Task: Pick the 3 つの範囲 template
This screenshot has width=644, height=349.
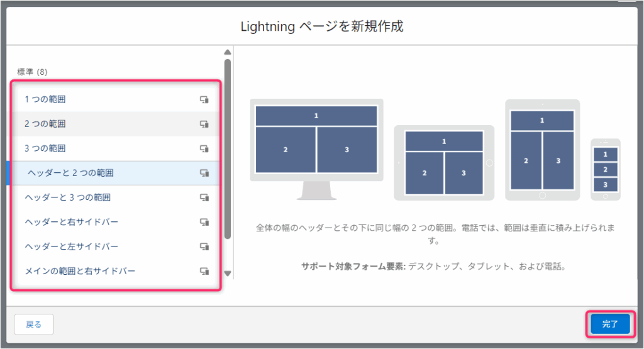Action: (45, 148)
